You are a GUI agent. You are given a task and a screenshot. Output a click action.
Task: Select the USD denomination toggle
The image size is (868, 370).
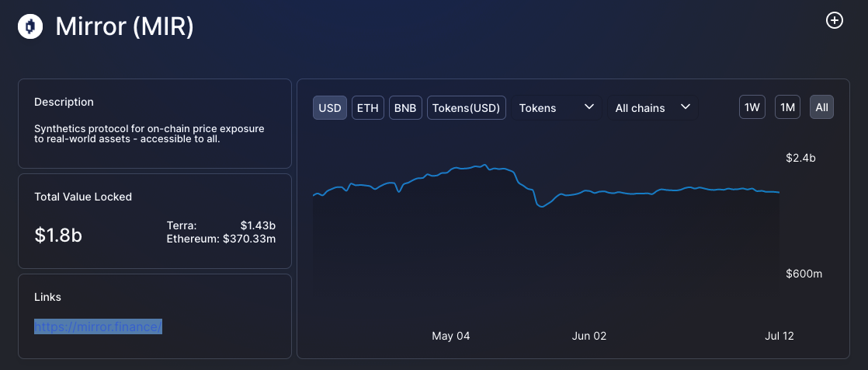pos(330,107)
